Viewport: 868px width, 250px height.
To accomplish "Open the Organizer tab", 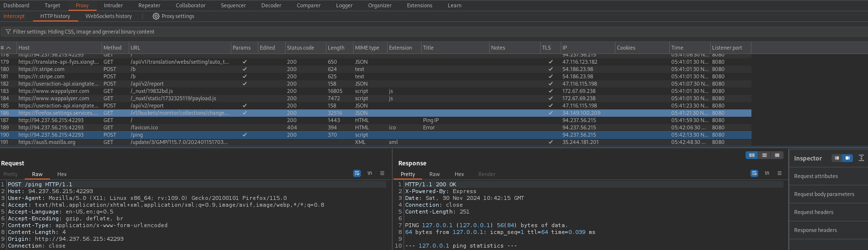I will coord(379,5).
